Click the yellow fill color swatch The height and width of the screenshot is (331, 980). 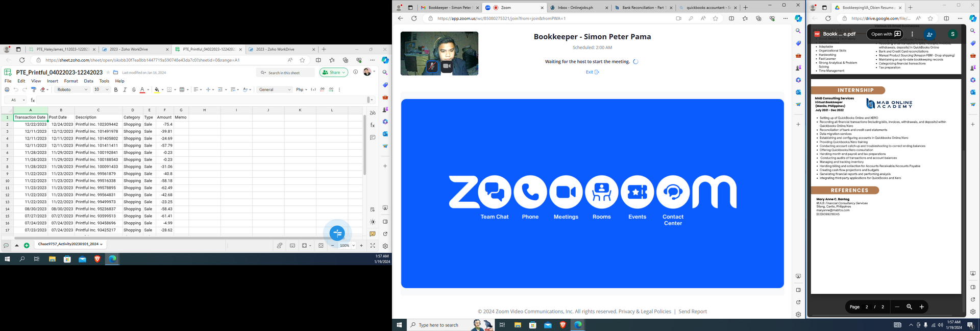click(x=157, y=90)
